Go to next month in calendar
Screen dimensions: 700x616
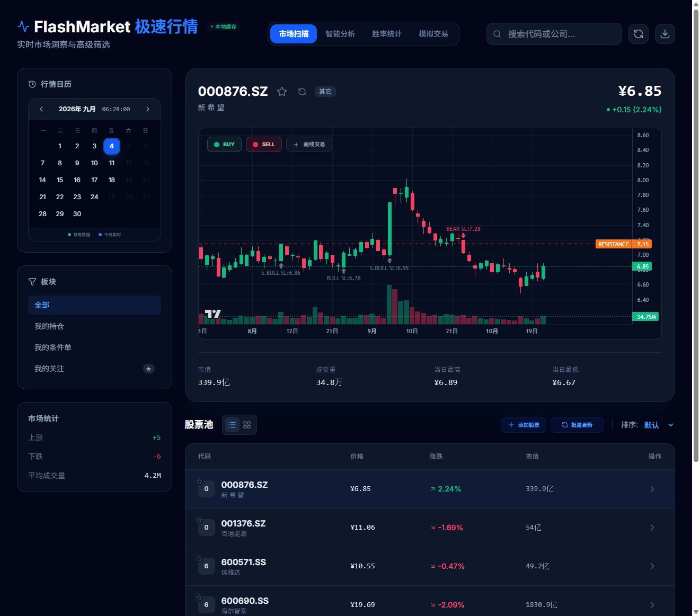(x=148, y=109)
